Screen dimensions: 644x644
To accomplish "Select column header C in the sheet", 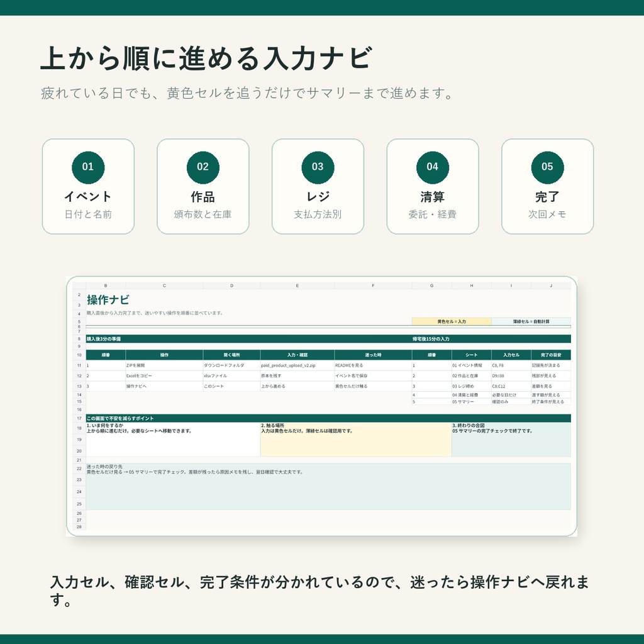I will 164,286.
